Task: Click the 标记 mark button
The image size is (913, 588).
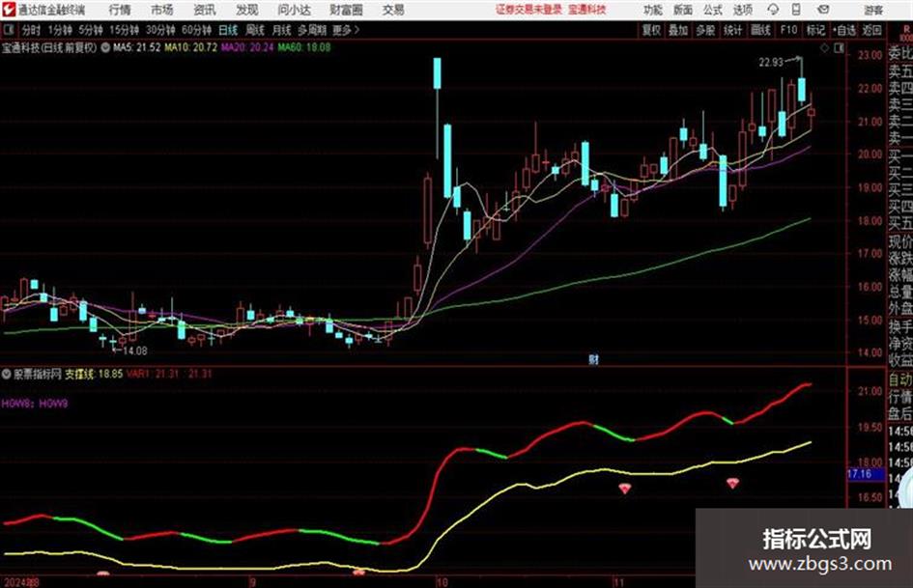Action: (815, 30)
